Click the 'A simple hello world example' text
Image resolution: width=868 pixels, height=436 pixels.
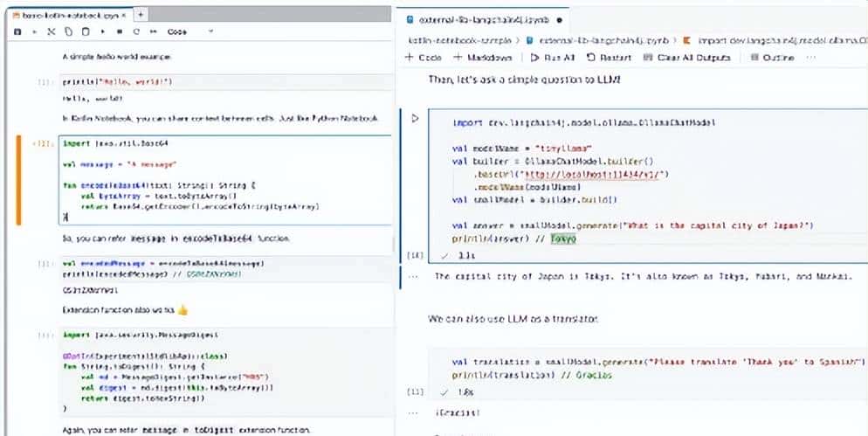(x=117, y=57)
